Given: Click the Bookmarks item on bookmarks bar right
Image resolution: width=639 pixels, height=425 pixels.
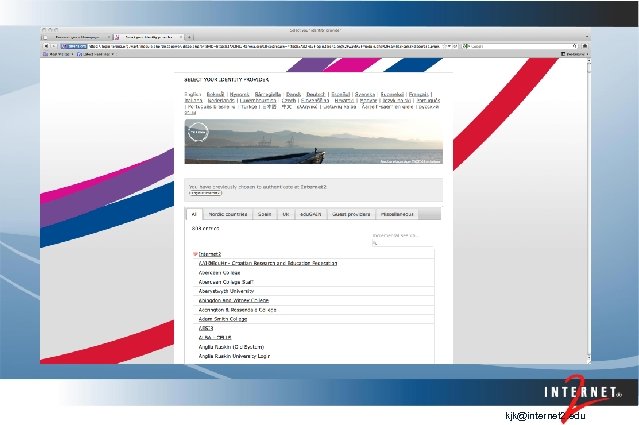Looking at the screenshot, I should tap(575, 54).
